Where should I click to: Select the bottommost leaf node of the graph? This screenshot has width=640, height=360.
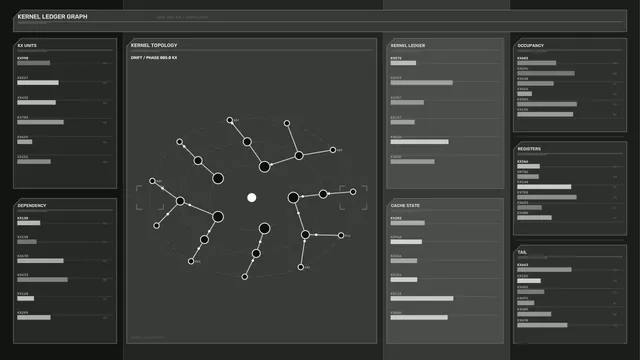click(244, 277)
